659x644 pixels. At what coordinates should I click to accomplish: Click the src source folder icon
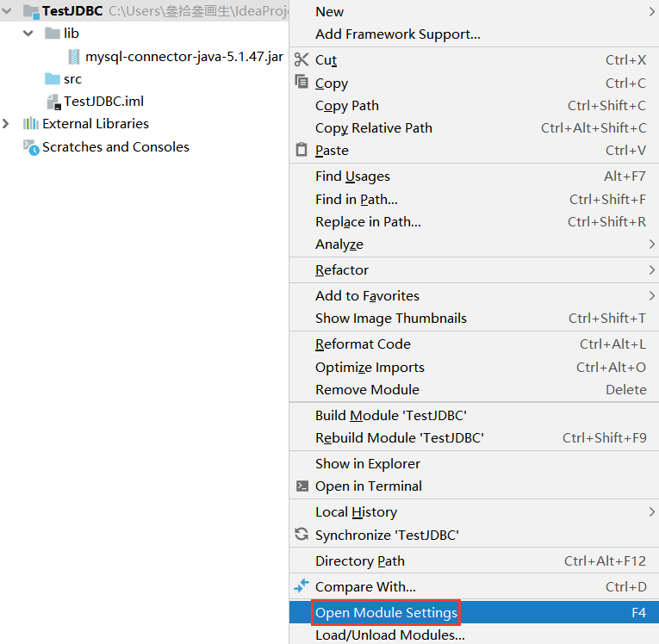(52, 78)
